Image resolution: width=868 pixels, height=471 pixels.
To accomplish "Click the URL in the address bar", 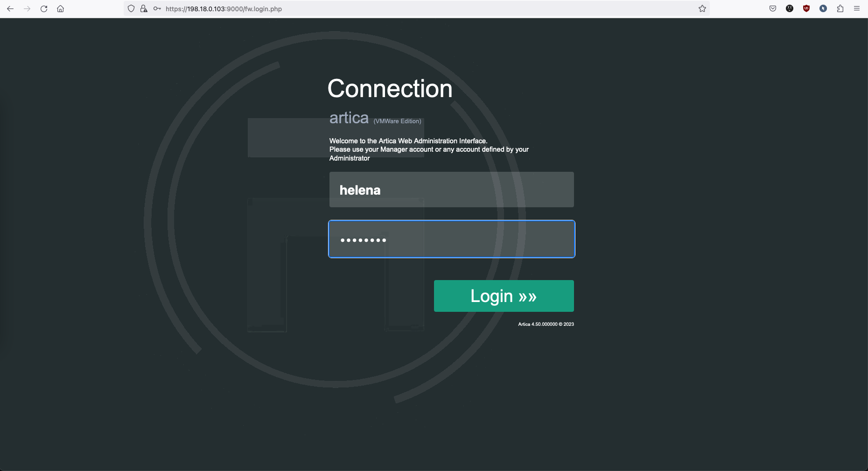I will click(x=224, y=9).
